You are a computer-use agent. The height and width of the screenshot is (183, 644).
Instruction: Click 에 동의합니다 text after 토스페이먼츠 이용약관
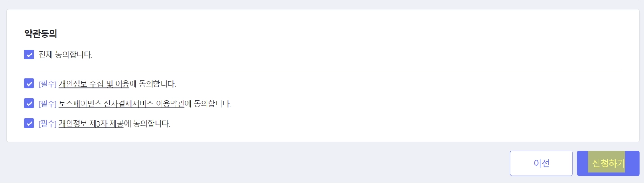207,104
